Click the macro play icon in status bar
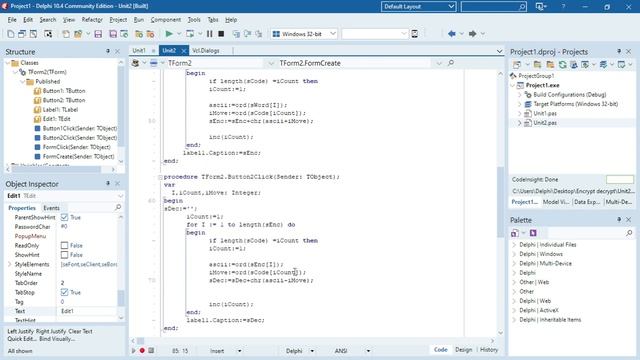 click(133, 350)
